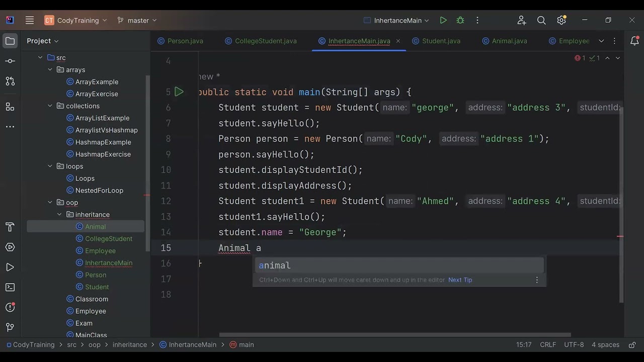Image resolution: width=644 pixels, height=362 pixels.
Task: Click the editor horizontal scrollbar
Action: click(x=395, y=334)
